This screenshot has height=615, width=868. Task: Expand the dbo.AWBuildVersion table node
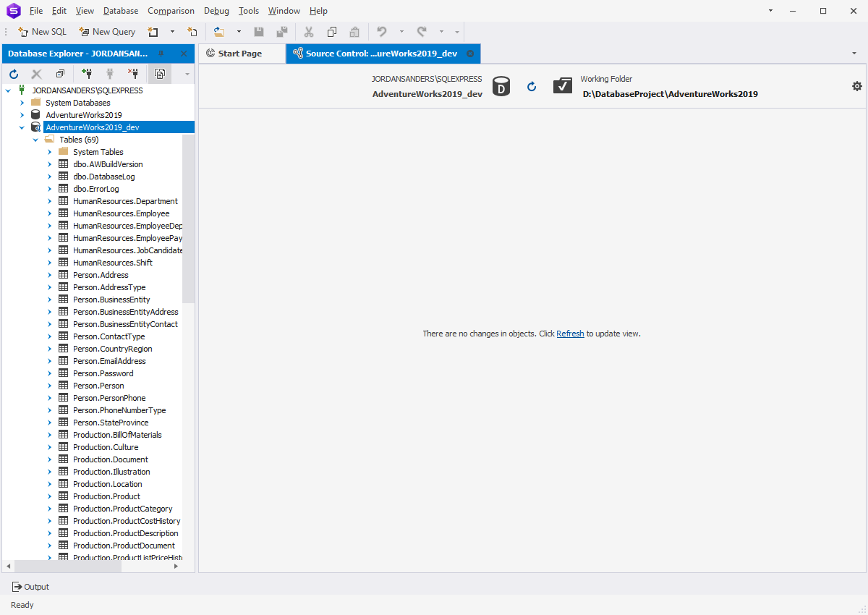[x=49, y=164]
